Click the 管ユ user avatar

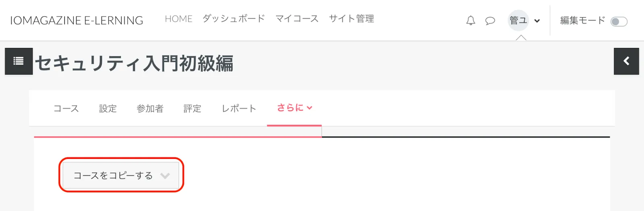518,21
